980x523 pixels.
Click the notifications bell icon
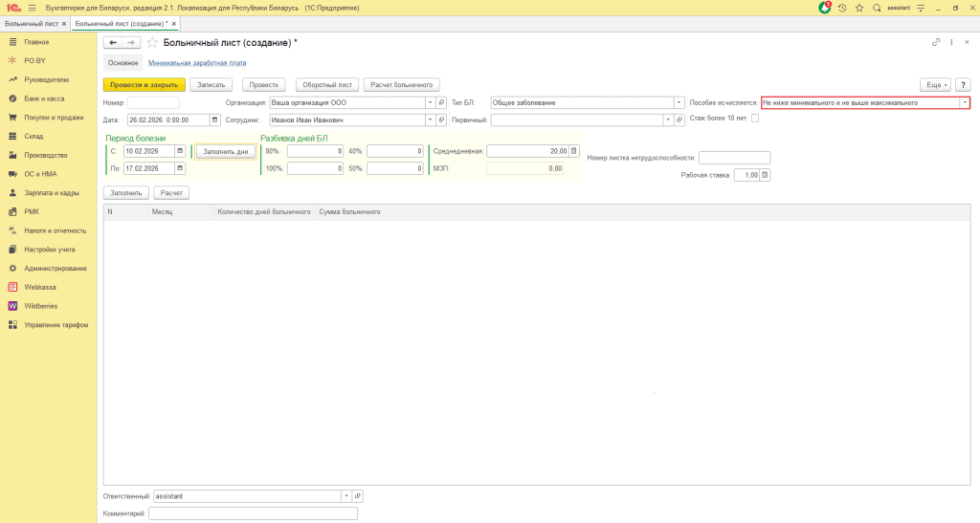pyautogui.click(x=825, y=8)
